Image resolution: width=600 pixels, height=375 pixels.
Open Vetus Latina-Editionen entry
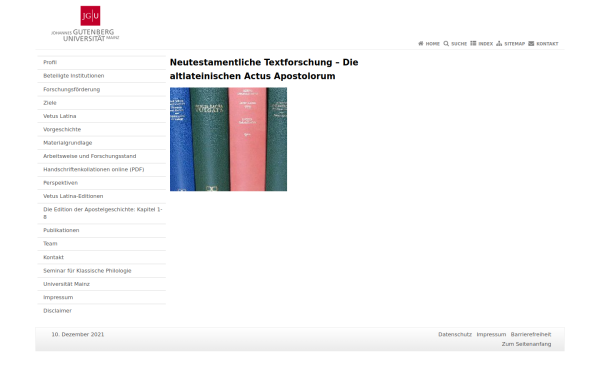101,196
